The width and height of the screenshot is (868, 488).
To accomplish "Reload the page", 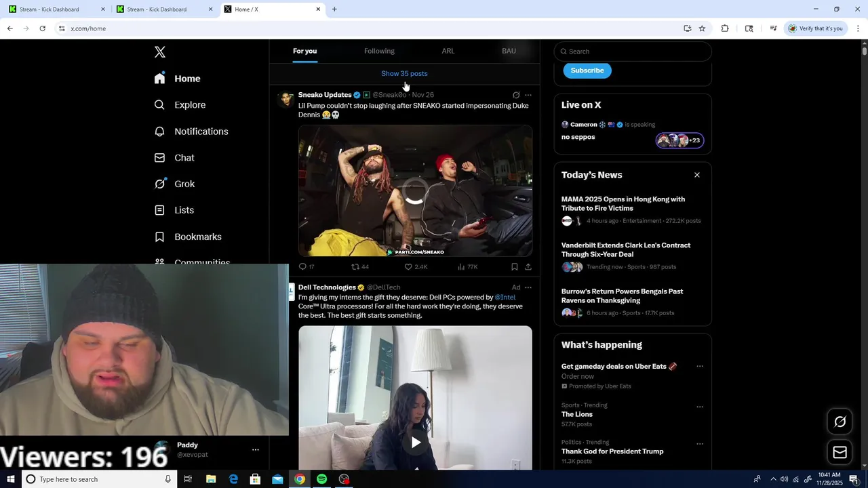I will 42,28.
